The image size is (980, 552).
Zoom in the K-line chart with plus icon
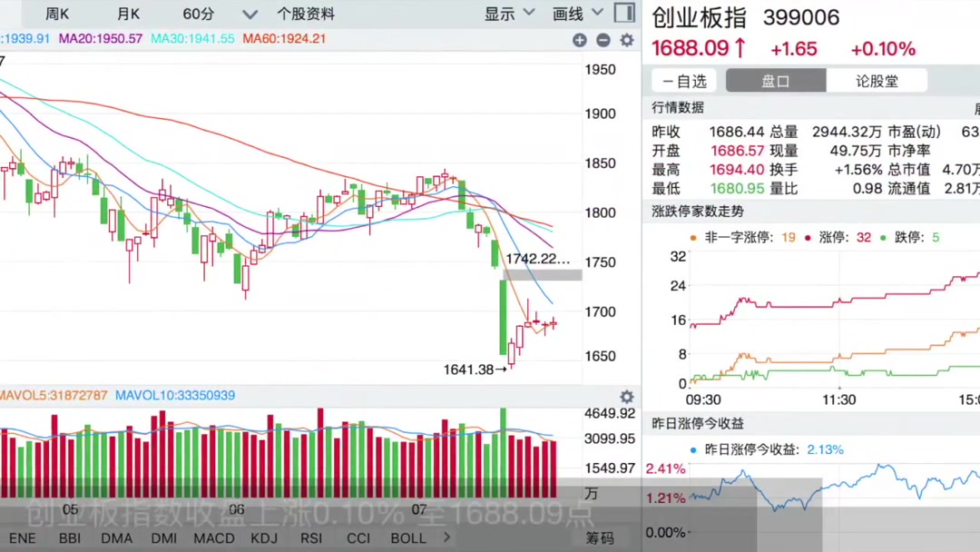coord(580,40)
